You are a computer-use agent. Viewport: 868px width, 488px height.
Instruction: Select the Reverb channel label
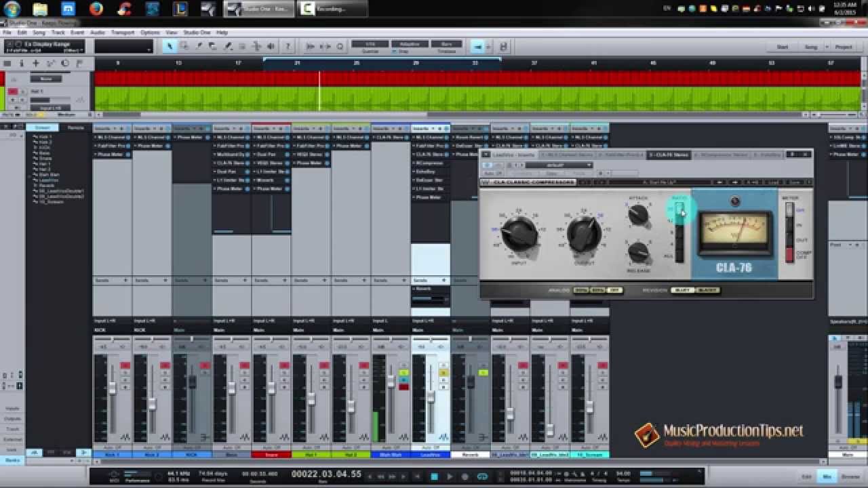tap(470, 455)
